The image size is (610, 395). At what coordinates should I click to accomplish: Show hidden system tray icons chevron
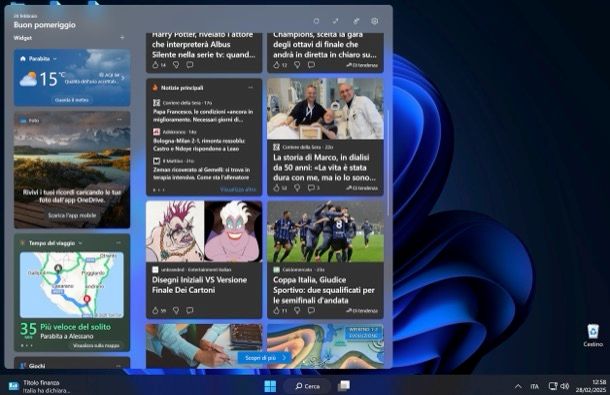(518, 386)
